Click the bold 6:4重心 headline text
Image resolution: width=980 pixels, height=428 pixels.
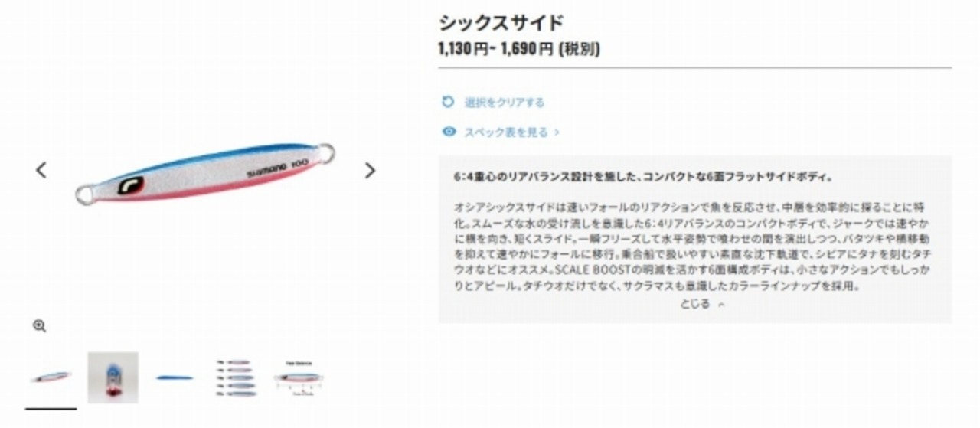click(x=643, y=176)
